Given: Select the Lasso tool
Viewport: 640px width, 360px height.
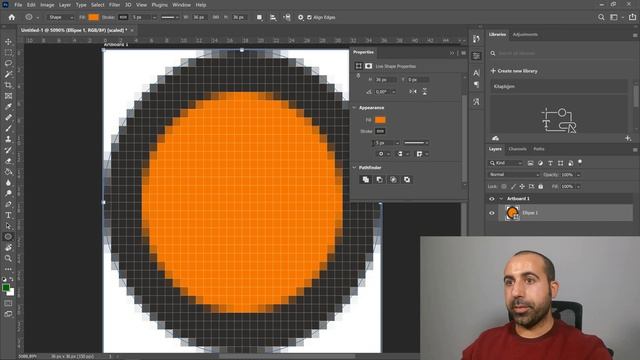Looking at the screenshot, I should (8, 63).
